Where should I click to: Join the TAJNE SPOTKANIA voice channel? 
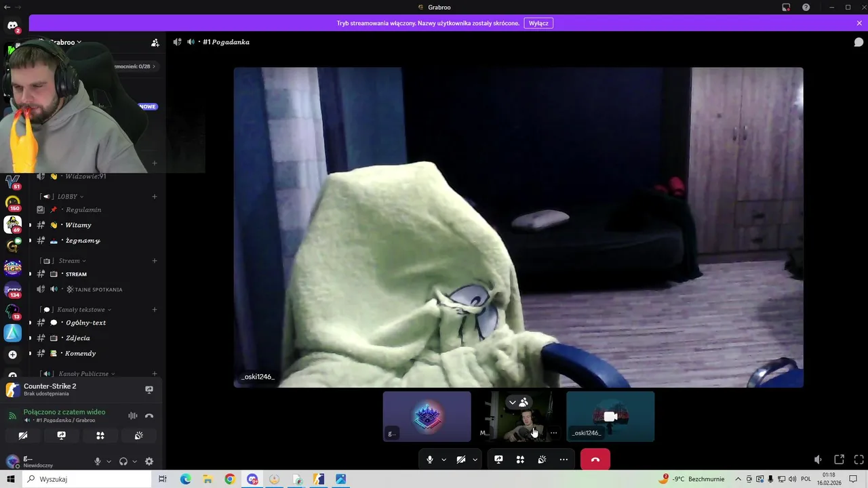click(x=95, y=289)
